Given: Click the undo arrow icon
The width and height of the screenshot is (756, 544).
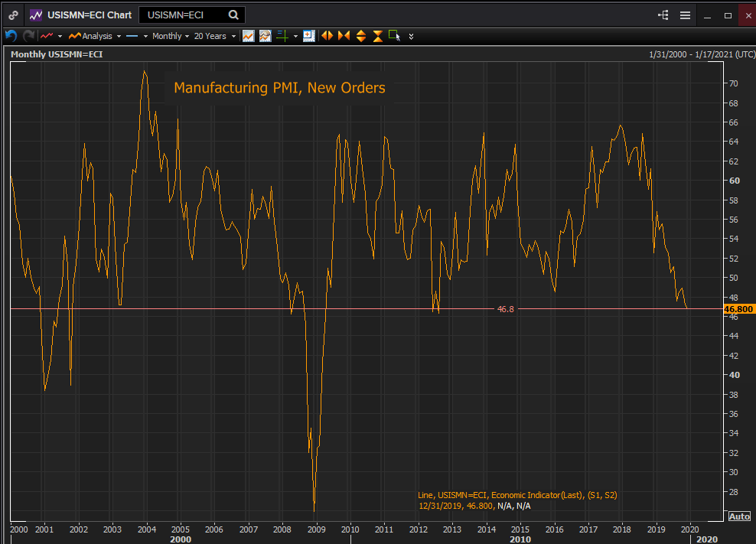Looking at the screenshot, I should coord(11,36).
